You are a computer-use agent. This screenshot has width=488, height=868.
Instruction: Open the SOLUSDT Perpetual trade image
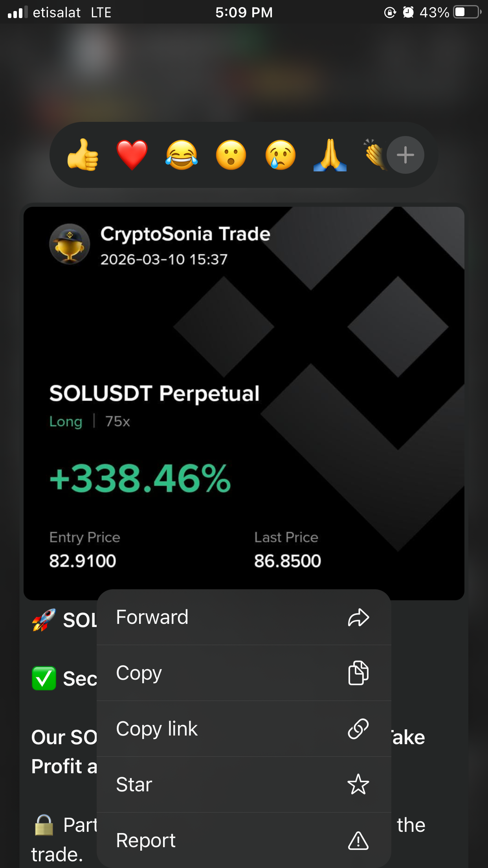click(244, 393)
